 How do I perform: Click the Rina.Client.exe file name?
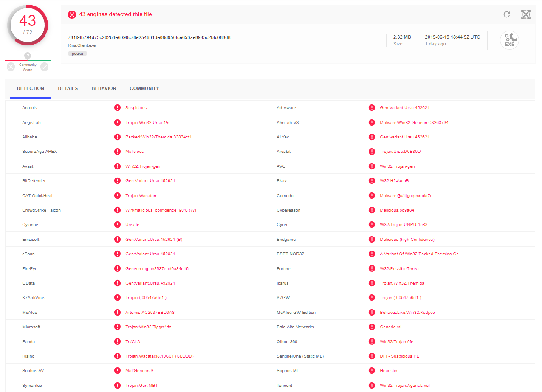point(82,45)
